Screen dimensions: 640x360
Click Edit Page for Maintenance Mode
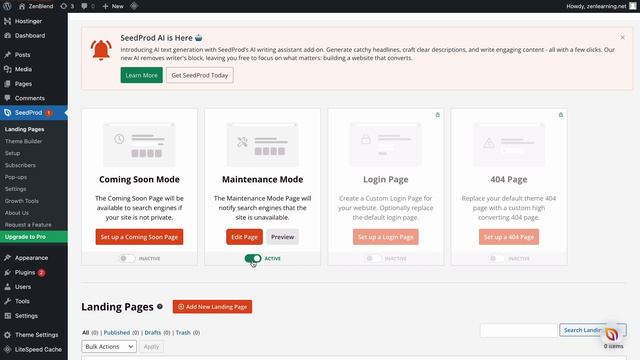tap(244, 237)
